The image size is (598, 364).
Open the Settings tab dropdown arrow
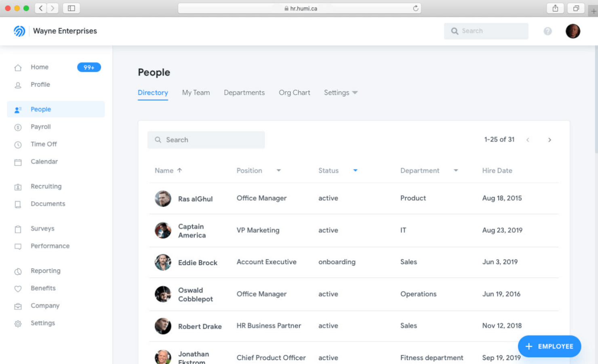pos(356,92)
